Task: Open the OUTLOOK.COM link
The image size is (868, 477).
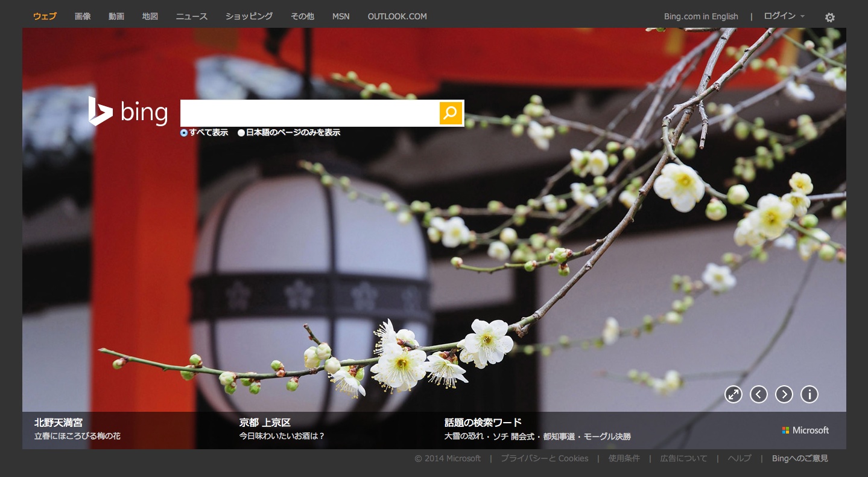Action: click(397, 16)
